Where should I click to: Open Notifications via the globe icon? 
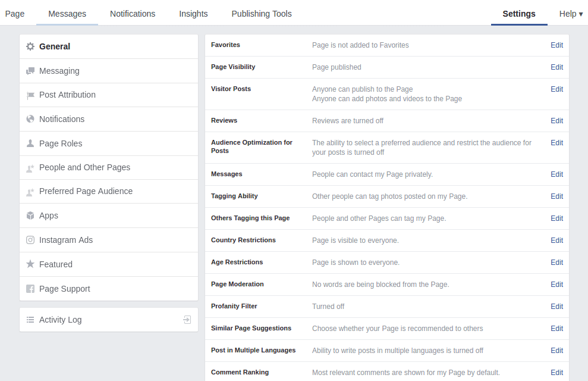[30, 119]
